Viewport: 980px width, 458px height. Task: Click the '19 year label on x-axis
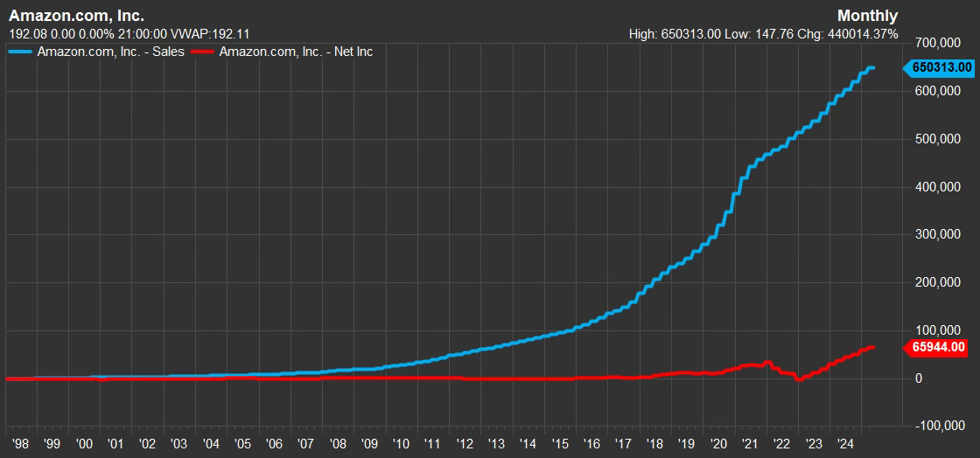pyautogui.click(x=687, y=445)
